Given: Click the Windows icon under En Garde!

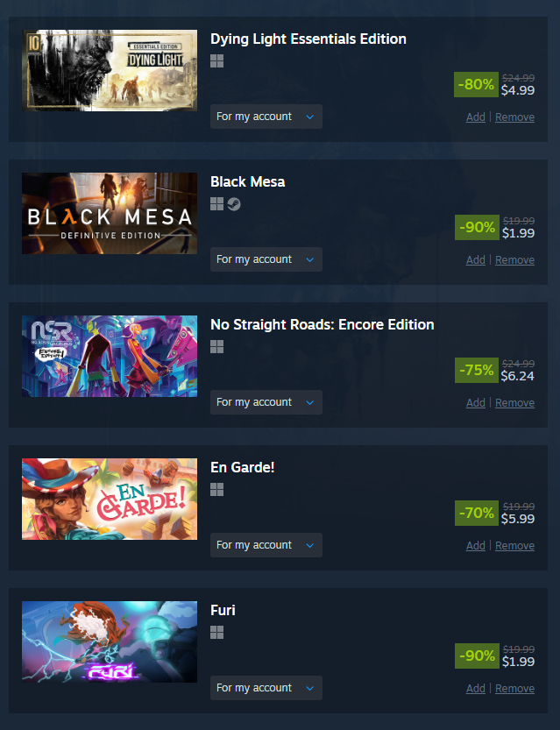Looking at the screenshot, I should point(217,490).
